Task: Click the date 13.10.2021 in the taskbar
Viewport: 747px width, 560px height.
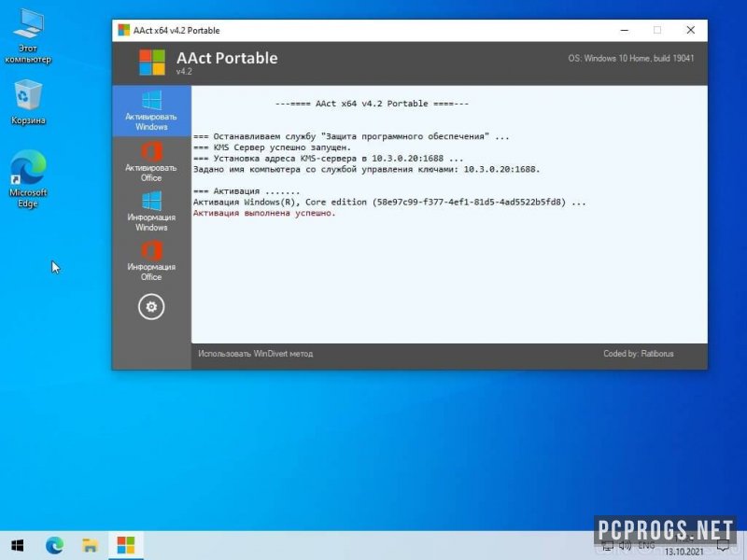Action: [684, 552]
